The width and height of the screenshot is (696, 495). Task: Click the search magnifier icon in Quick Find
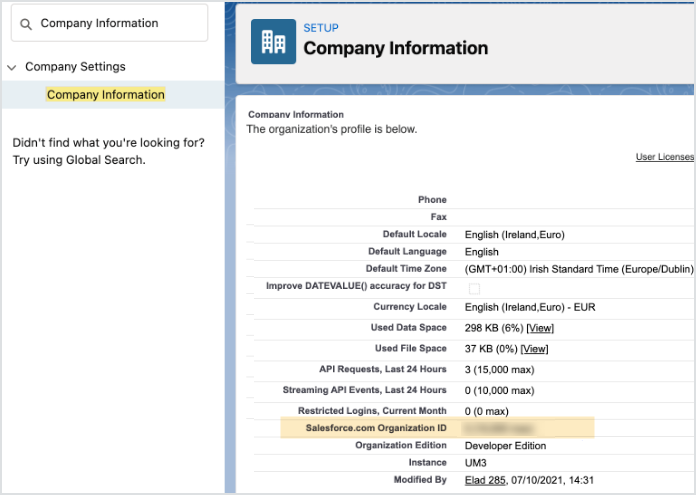(26, 23)
